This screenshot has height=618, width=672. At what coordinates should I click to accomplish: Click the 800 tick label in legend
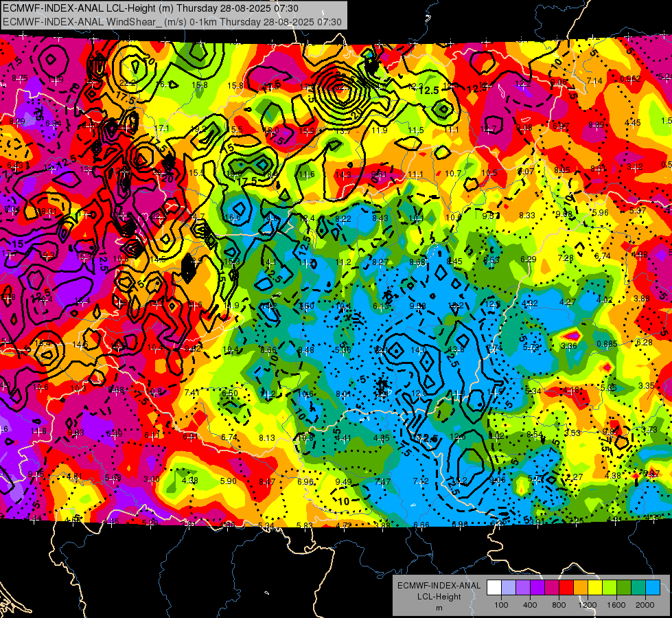pyautogui.click(x=559, y=605)
